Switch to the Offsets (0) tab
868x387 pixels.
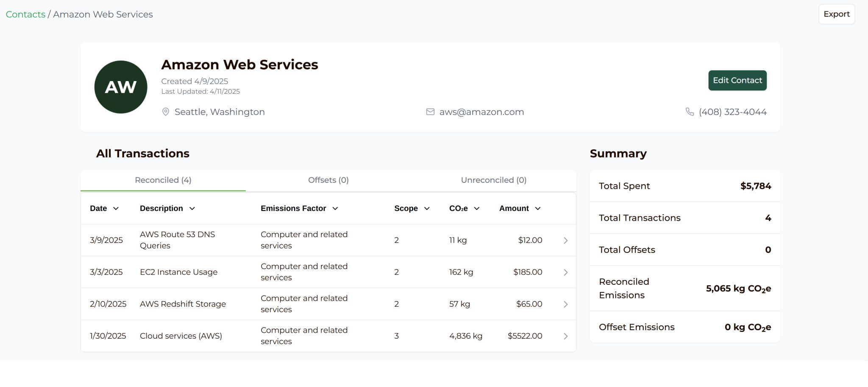(x=328, y=180)
